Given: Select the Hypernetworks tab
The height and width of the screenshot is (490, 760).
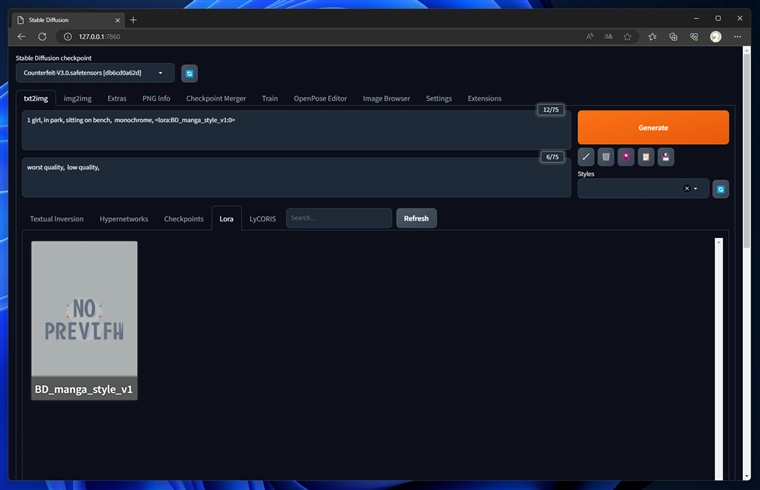Looking at the screenshot, I should (124, 219).
